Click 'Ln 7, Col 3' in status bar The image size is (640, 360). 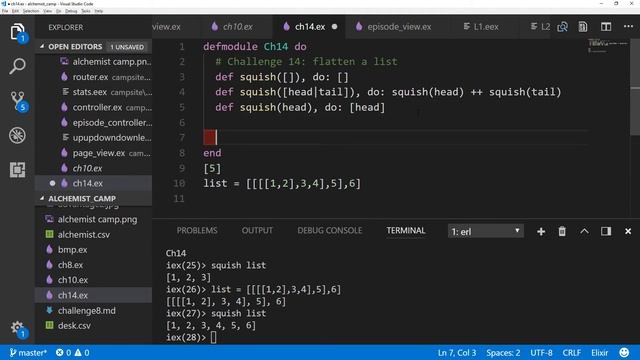point(457,353)
